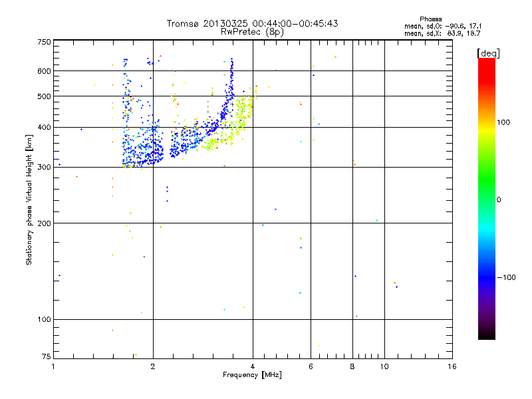Click the y-axis '600' tick label
The width and height of the screenshot is (532, 399).
(x=44, y=71)
